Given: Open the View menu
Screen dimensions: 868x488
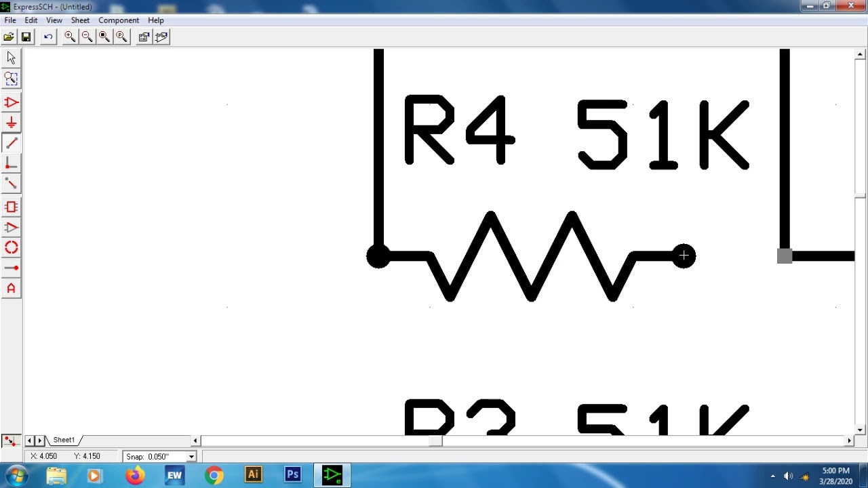Looking at the screenshot, I should tap(54, 20).
